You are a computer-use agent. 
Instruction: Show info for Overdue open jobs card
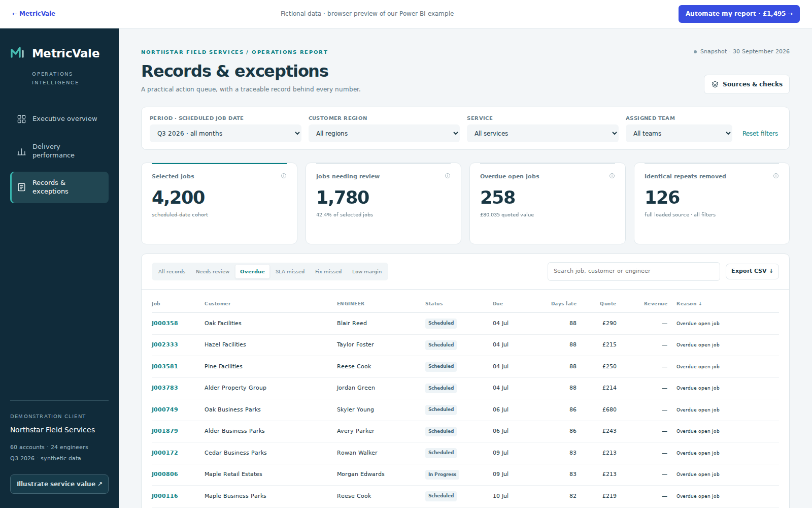point(612,176)
